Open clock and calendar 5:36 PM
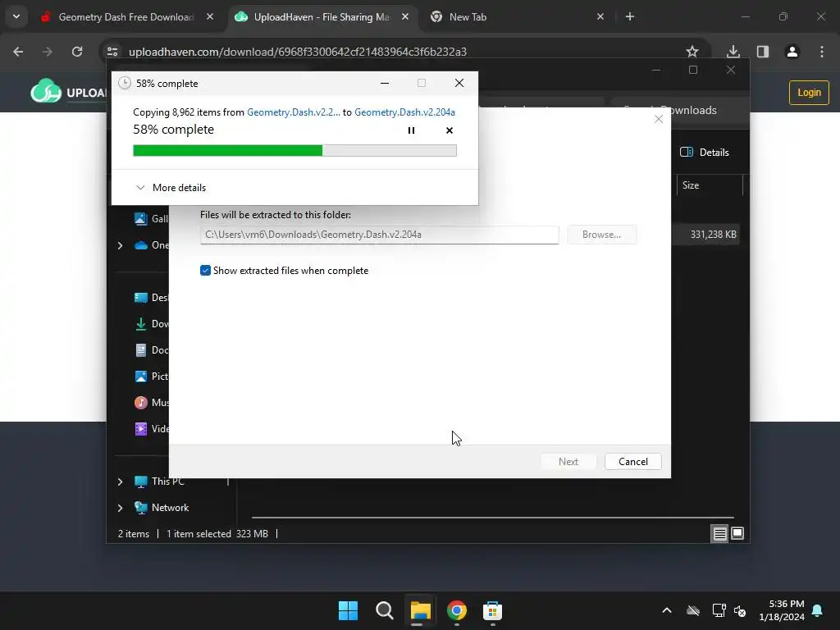Screen dimensions: 840x630 (x=782, y=610)
